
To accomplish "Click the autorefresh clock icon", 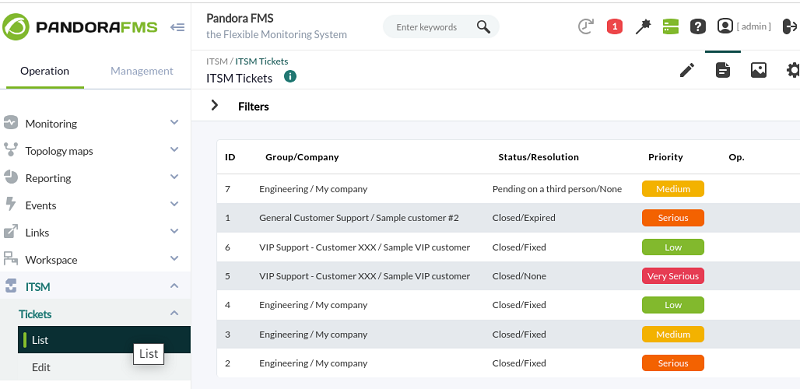I will coord(586,27).
